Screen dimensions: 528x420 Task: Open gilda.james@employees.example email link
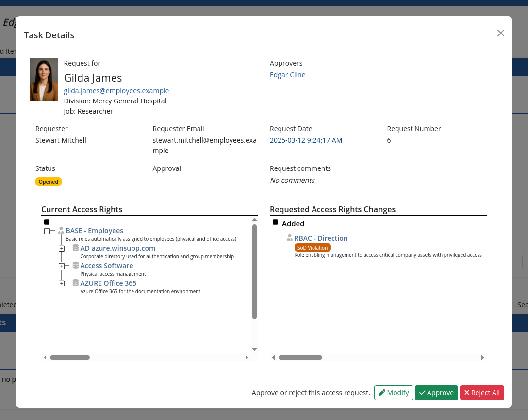[x=116, y=91]
